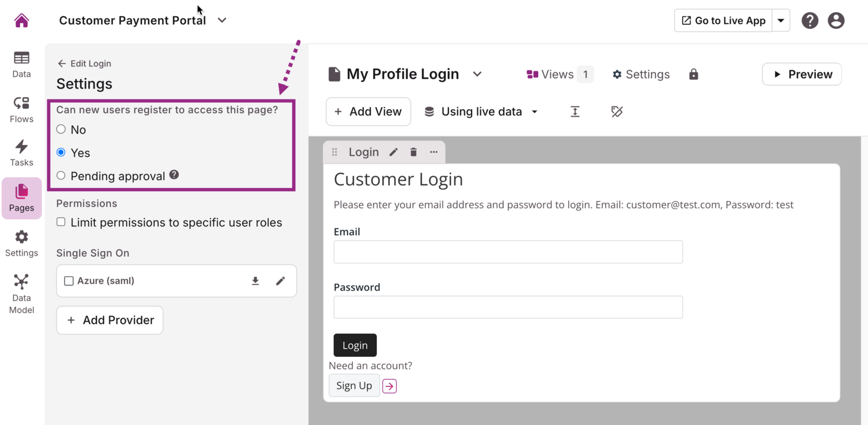Edit the Azure SAML provider
Viewport: 868px width, 425px height.
click(x=281, y=281)
